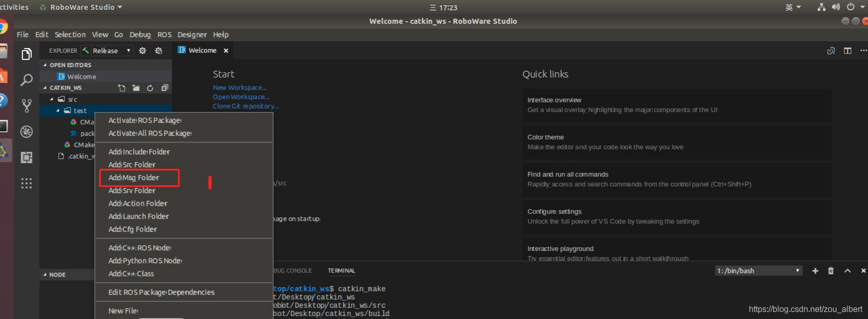
Task: Open the Debug view bug icon
Action: point(27,132)
